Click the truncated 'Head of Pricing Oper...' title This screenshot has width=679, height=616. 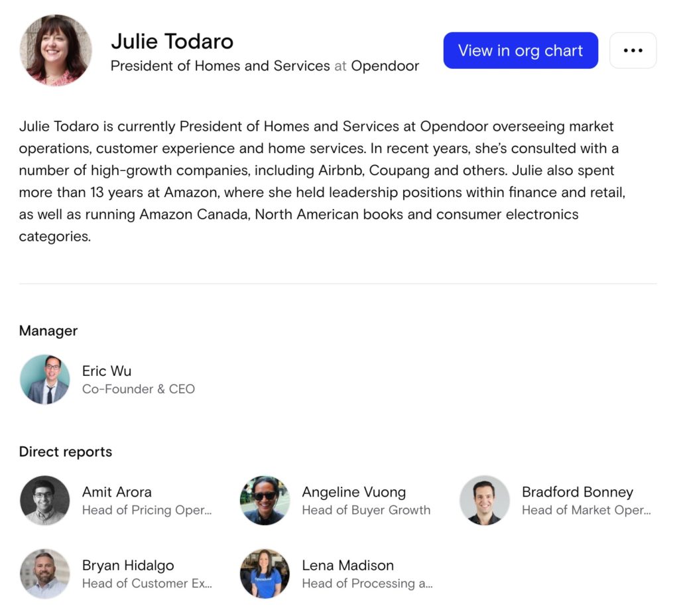(x=147, y=510)
